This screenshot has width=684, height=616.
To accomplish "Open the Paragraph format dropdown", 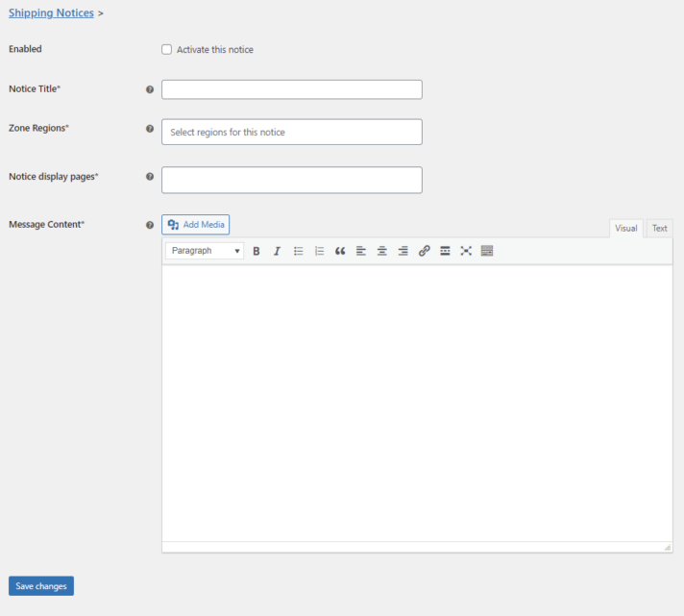I will click(x=205, y=251).
